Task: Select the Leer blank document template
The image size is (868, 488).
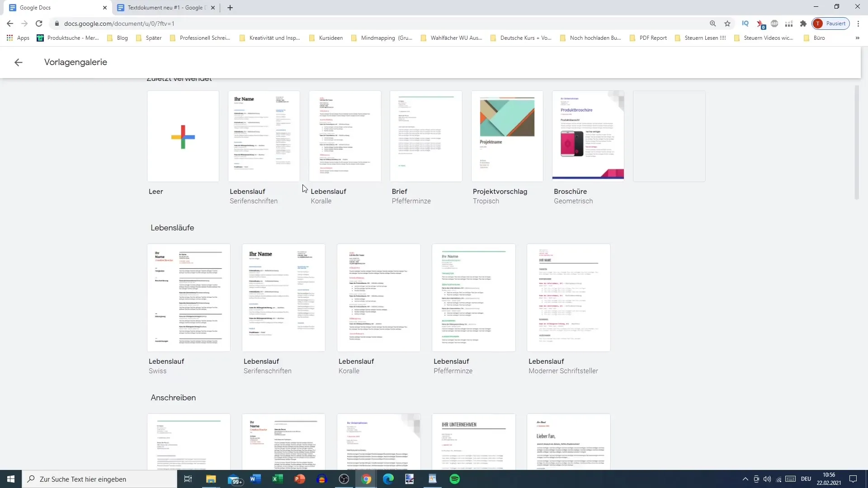Action: 183,136
